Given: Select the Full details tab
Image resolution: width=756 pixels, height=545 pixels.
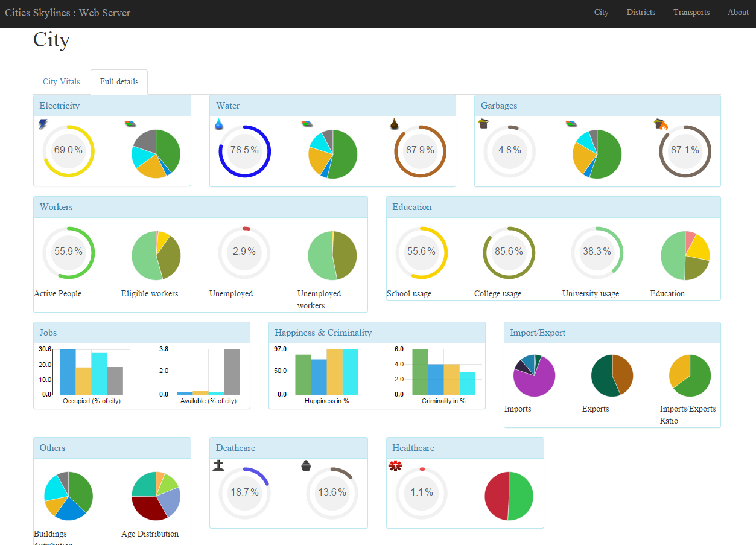Looking at the screenshot, I should point(119,82).
